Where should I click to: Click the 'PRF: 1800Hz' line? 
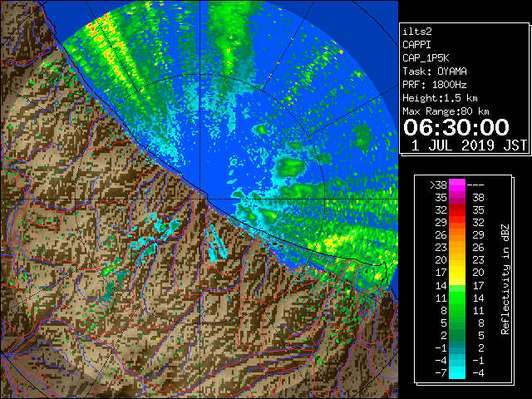point(435,85)
